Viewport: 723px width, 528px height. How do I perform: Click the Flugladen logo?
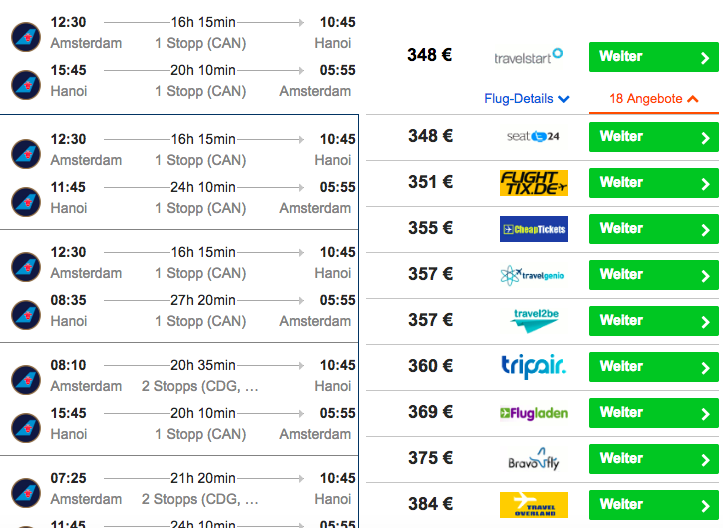click(533, 413)
